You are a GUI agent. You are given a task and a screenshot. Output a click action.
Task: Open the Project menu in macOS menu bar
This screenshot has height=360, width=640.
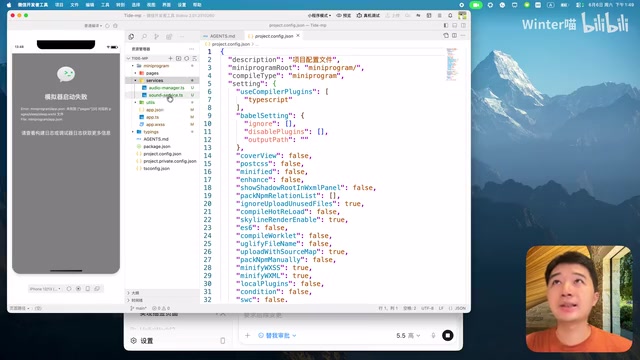point(59,5)
